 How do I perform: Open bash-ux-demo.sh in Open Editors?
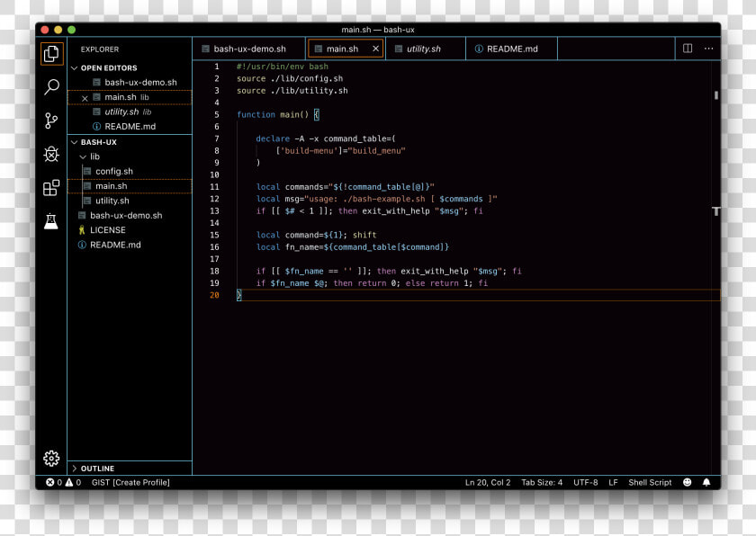pyautogui.click(x=130, y=83)
